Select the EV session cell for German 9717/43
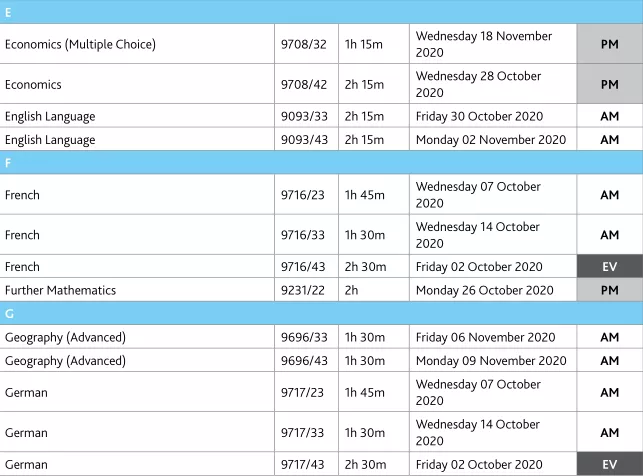This screenshot has height=476, width=643. click(x=610, y=464)
